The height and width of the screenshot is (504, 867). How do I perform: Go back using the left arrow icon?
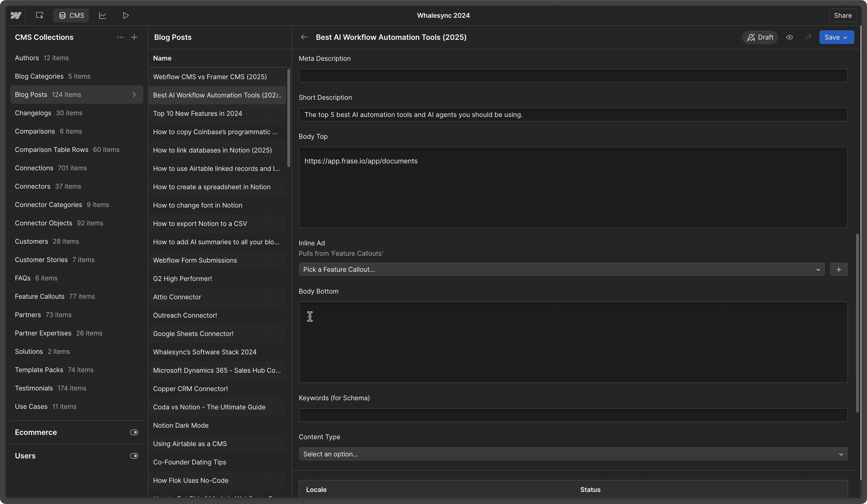304,37
